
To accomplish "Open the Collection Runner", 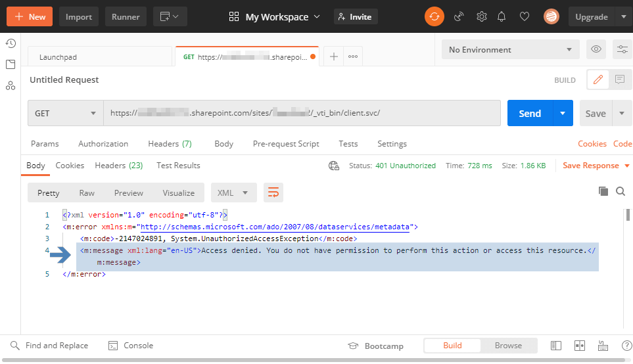I will coord(126,16).
